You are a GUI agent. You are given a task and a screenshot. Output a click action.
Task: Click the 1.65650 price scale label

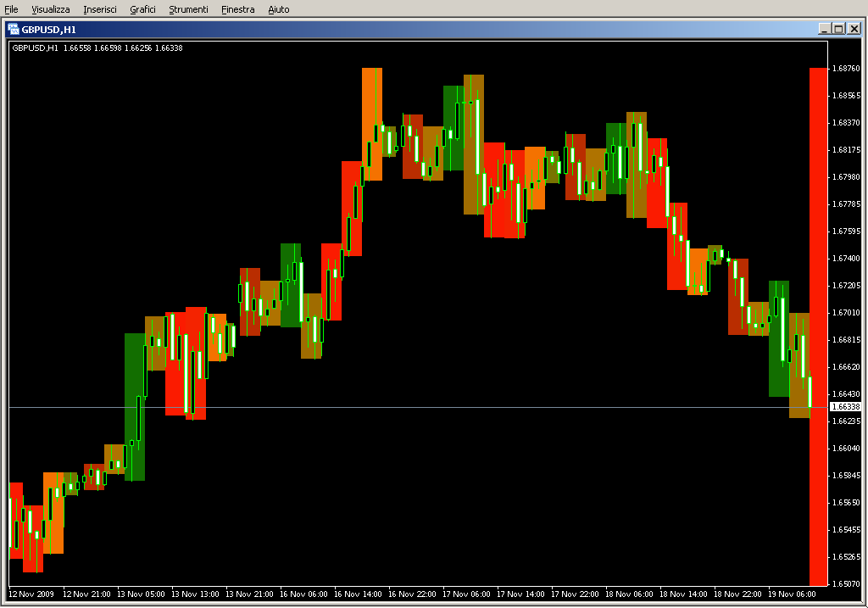pyautogui.click(x=847, y=503)
